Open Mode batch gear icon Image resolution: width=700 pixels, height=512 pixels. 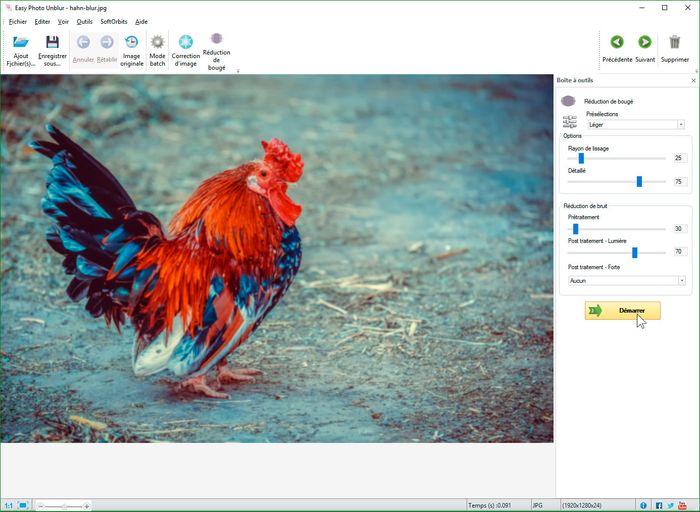coord(157,43)
